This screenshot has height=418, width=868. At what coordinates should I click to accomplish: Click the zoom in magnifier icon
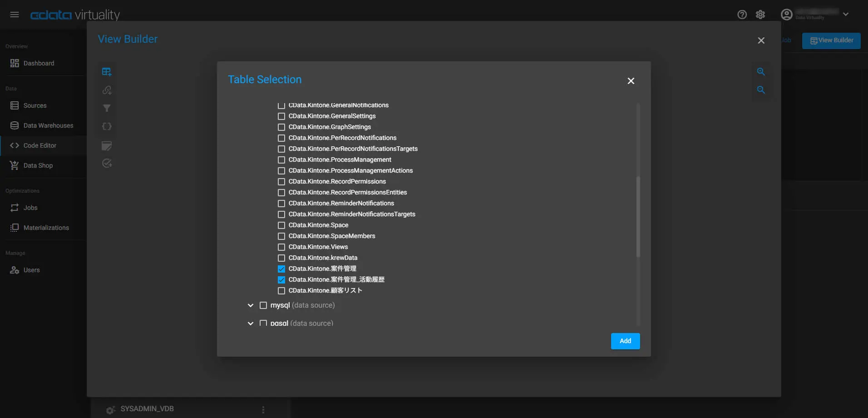pos(761,72)
